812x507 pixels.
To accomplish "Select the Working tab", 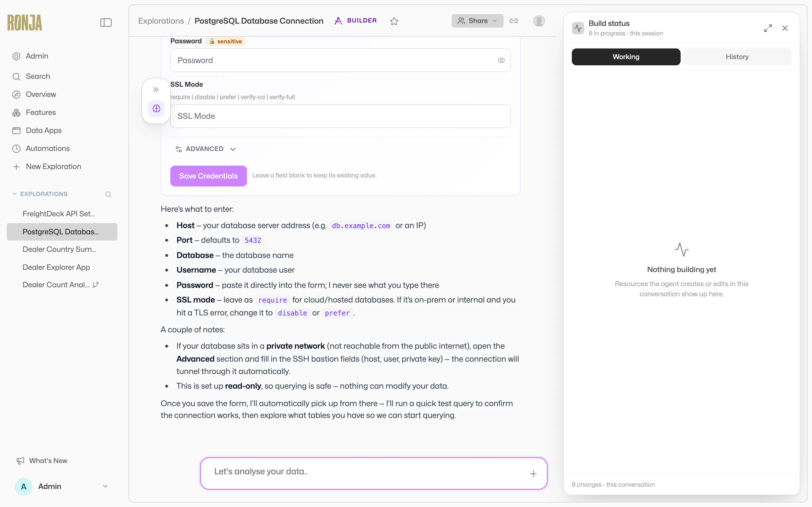I will pos(626,57).
